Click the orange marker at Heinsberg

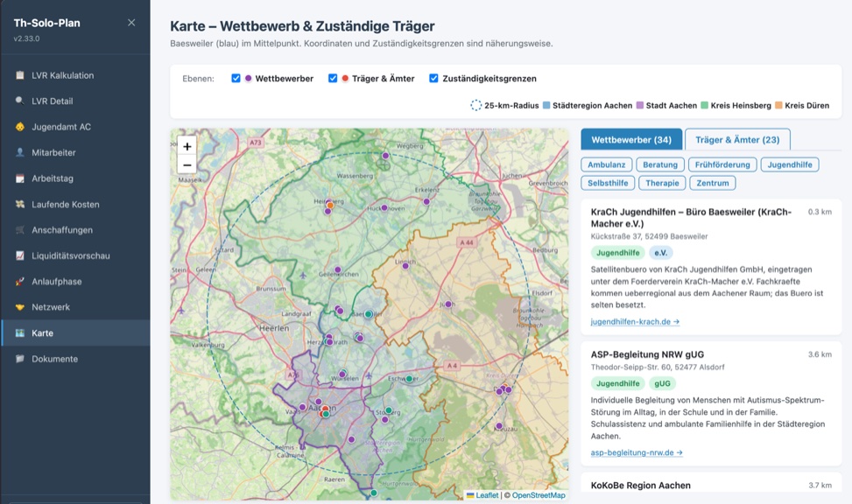(x=330, y=206)
